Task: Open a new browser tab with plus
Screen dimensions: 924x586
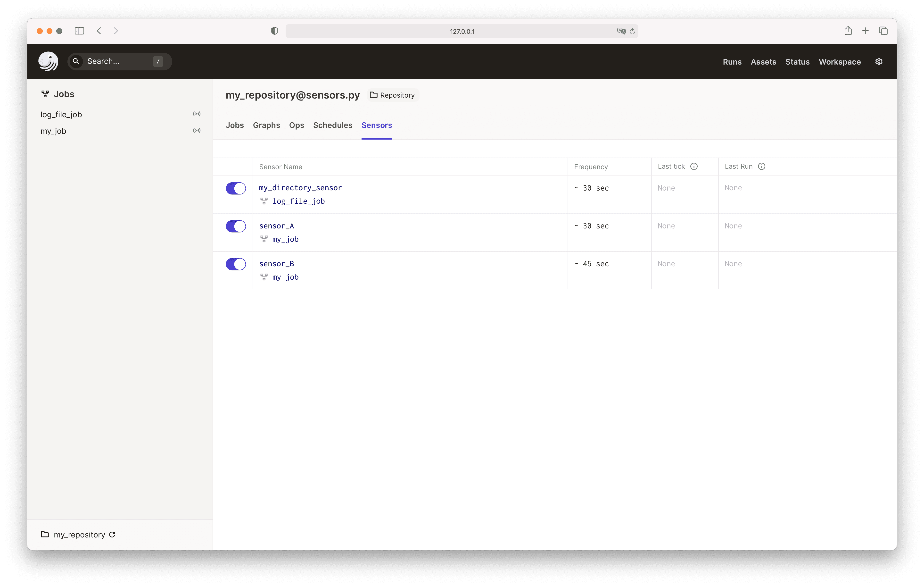Action: click(x=865, y=31)
